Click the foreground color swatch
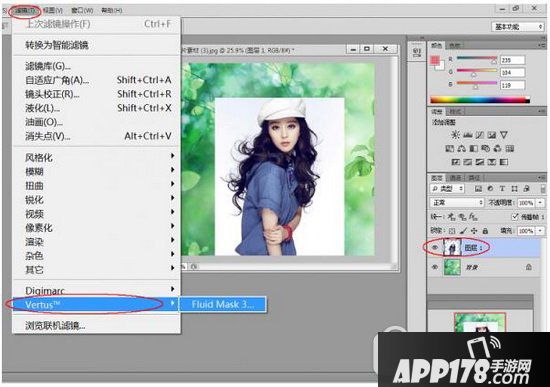 [x=435, y=60]
